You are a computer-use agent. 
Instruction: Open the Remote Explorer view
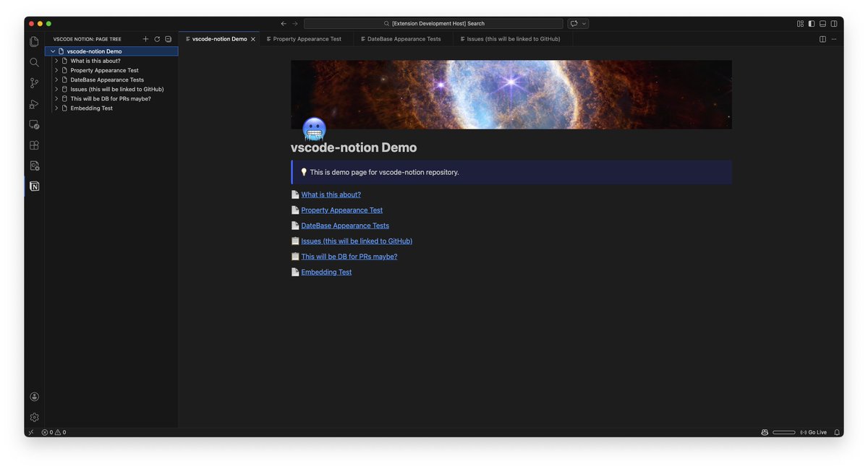34,124
